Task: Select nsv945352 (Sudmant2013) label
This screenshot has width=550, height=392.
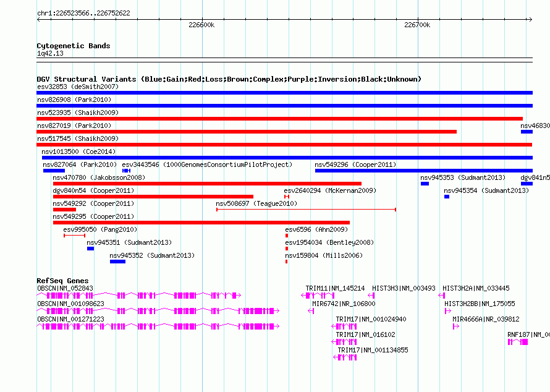Action: coord(152,255)
